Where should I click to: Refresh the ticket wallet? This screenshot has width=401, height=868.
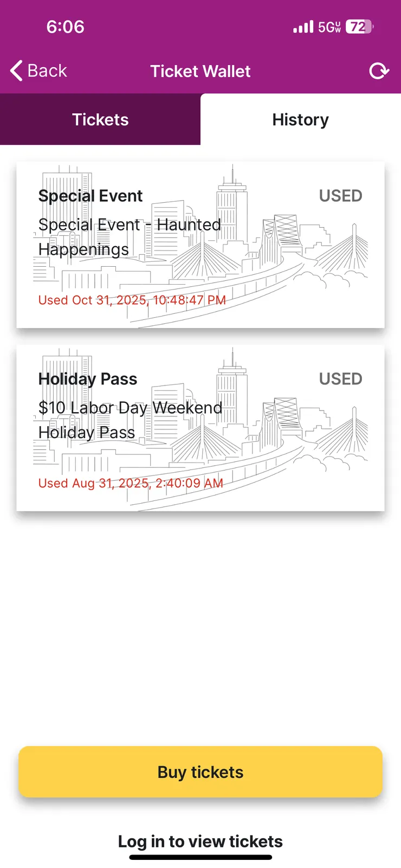(x=379, y=71)
